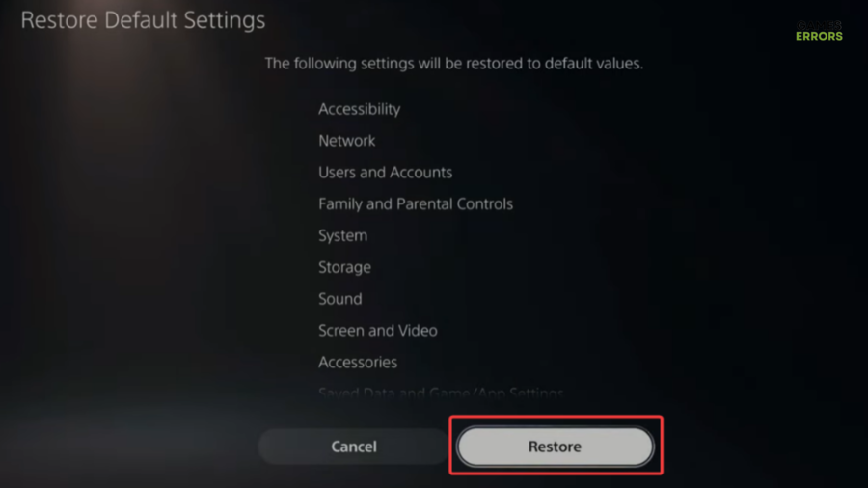Confirm by selecting the Restore button
868x488 pixels.
(556, 446)
